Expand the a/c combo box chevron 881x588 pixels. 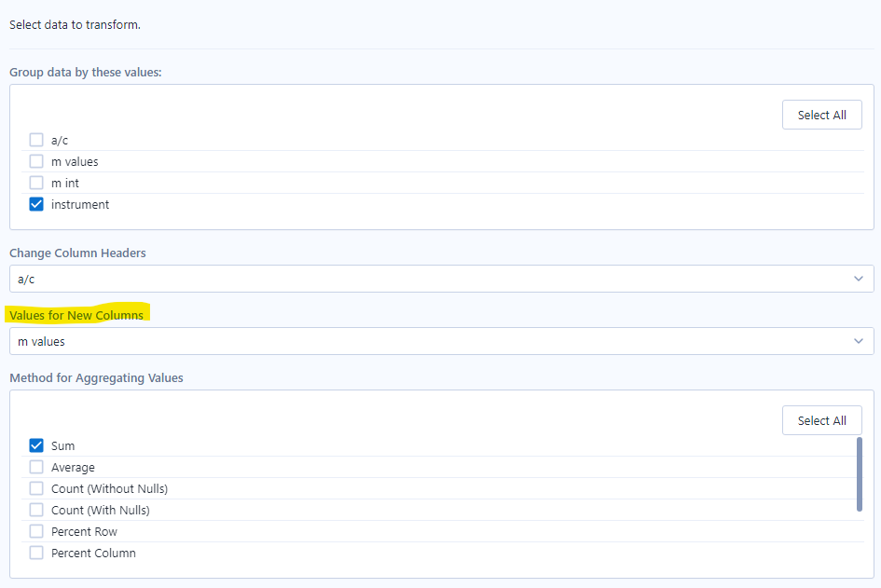point(859,278)
